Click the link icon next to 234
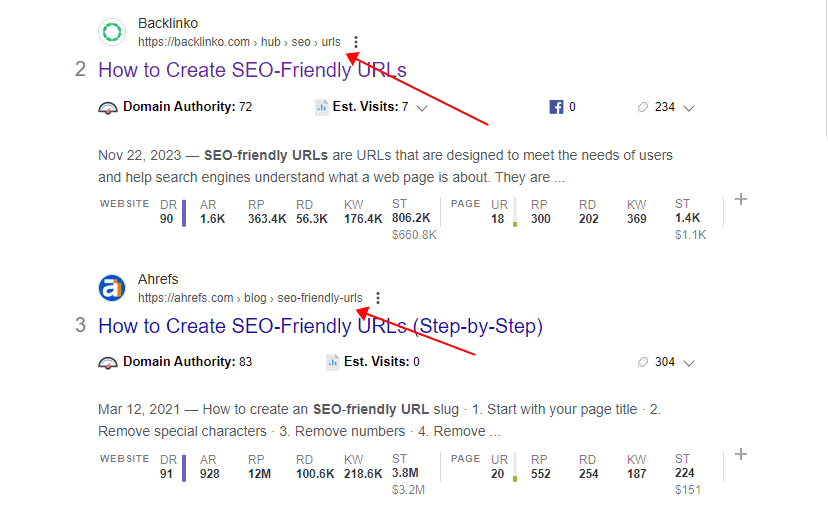This screenshot has height=513, width=828. (643, 107)
